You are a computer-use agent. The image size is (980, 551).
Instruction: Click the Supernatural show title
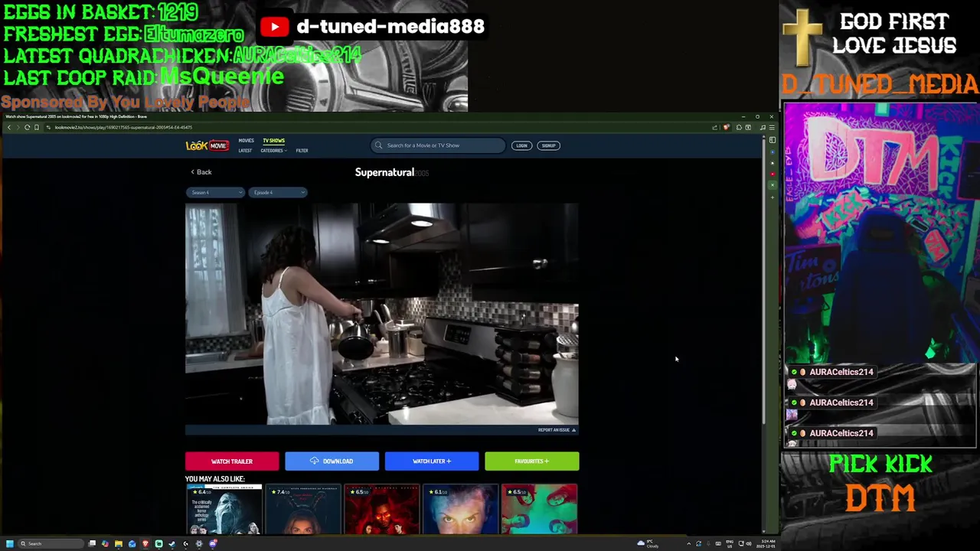click(x=384, y=172)
